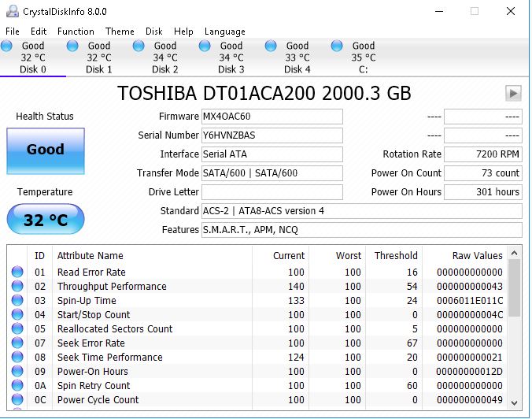Open the Function menu
Screen dimensions: 532x419
tap(76, 32)
